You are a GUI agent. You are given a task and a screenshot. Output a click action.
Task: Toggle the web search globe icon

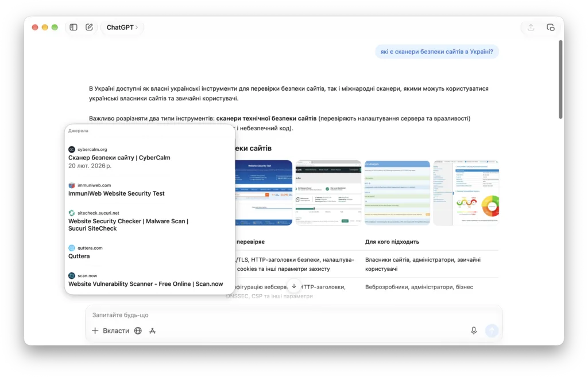(x=138, y=331)
